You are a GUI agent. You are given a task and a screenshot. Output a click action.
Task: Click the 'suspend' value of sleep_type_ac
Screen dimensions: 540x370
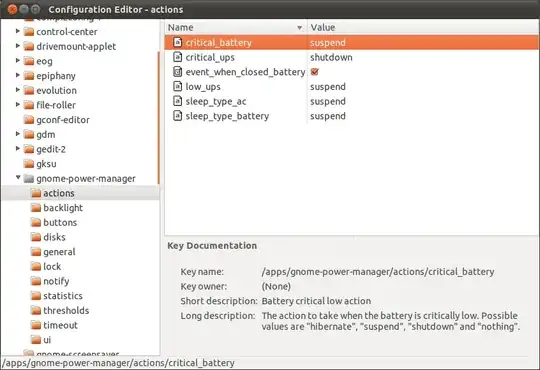(x=328, y=101)
